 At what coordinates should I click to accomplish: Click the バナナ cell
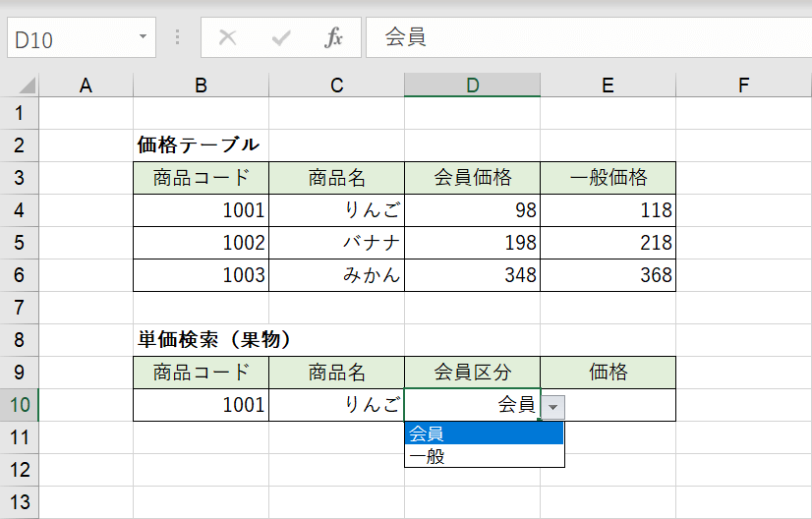[x=336, y=243]
